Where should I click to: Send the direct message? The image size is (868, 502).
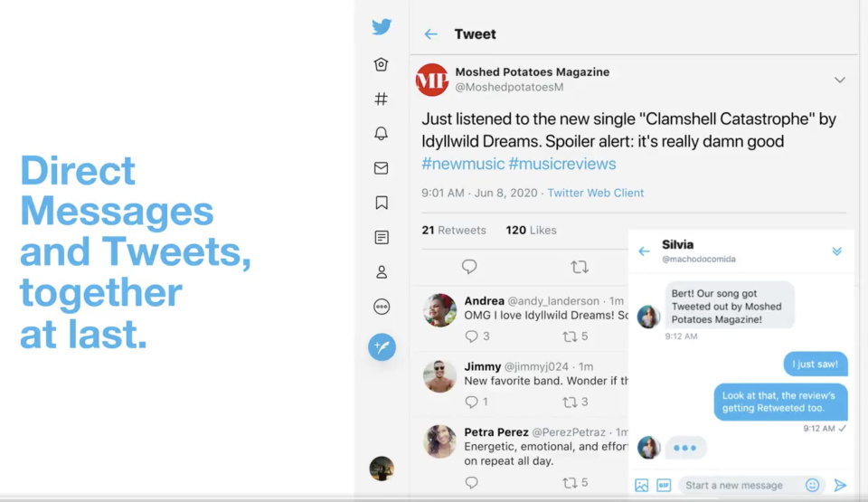840,486
